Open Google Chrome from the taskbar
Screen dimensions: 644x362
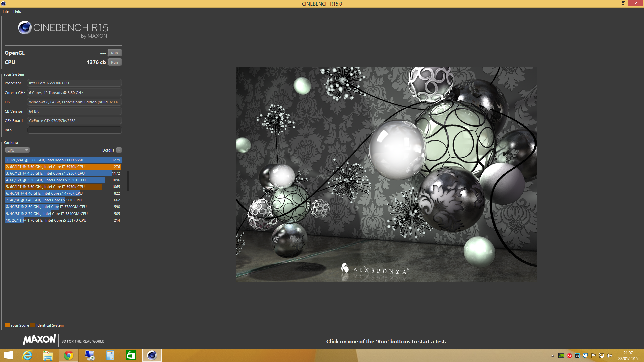[x=69, y=355]
